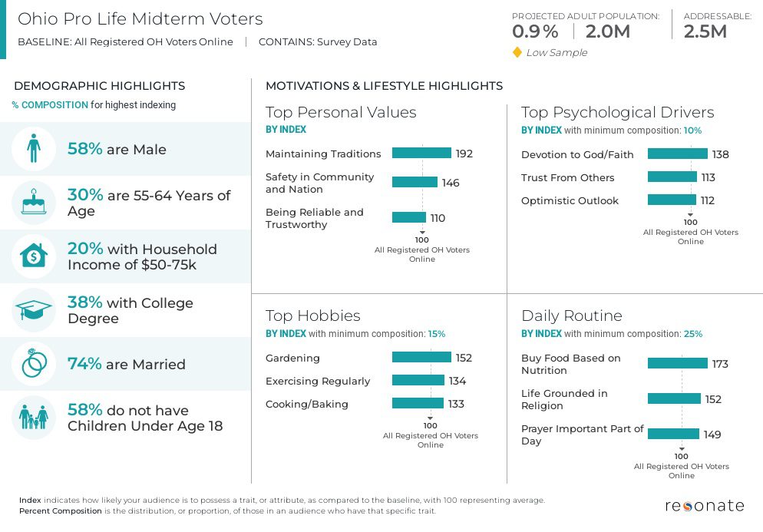This screenshot has width=763, height=532.
Task: Click the Top Hobbies heading
Action: click(312, 316)
